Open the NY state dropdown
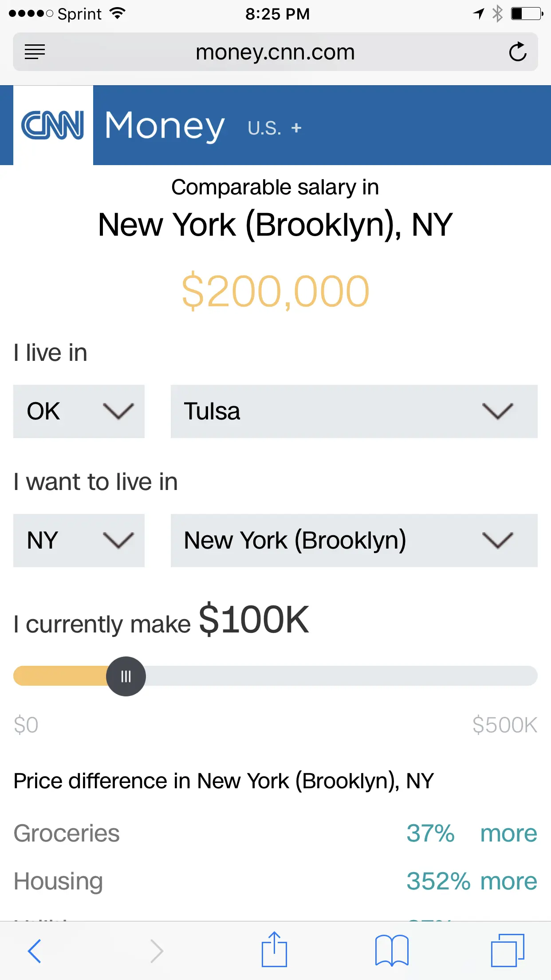The image size is (551, 980). pos(79,541)
